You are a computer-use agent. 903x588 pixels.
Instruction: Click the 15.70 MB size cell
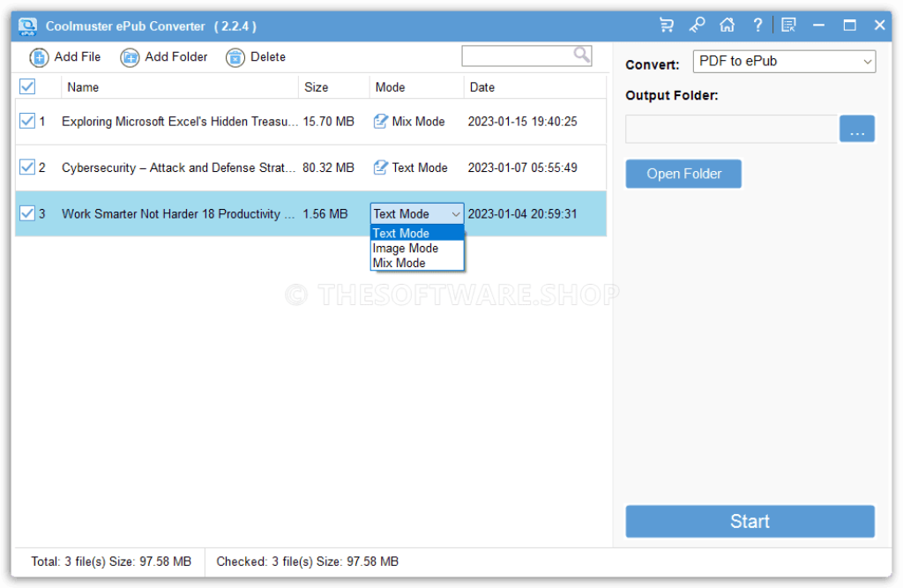click(x=328, y=122)
